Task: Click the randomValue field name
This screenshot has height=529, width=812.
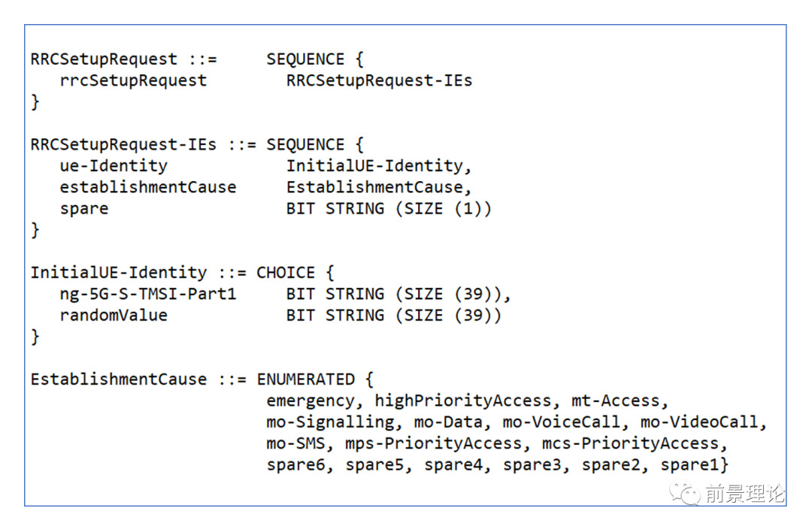Action: (x=114, y=316)
